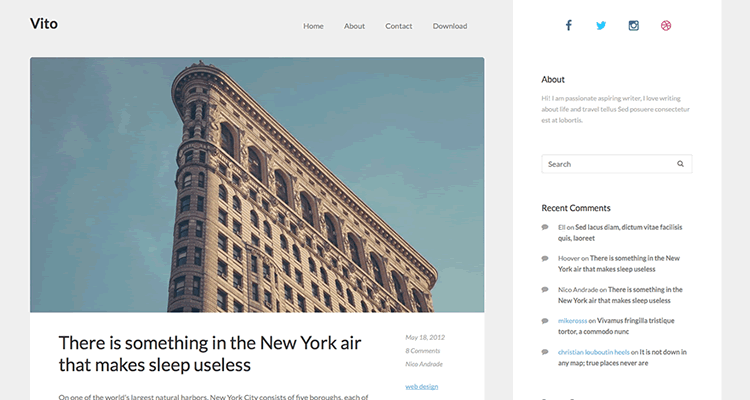This screenshot has height=400, width=750.
Task: Open the Facebook social icon
Action: [x=568, y=26]
